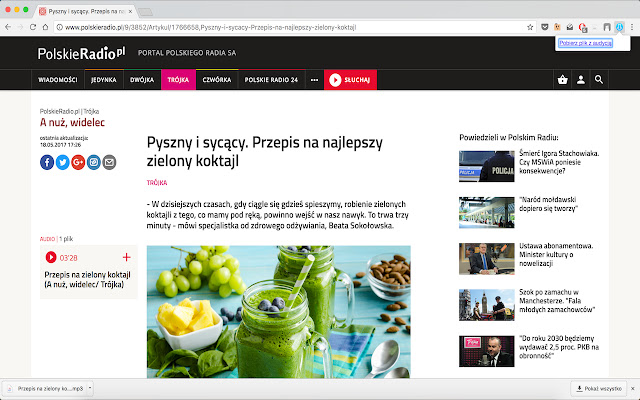The image size is (640, 400).
Task: Close the browser tab
Action: pos(130,11)
